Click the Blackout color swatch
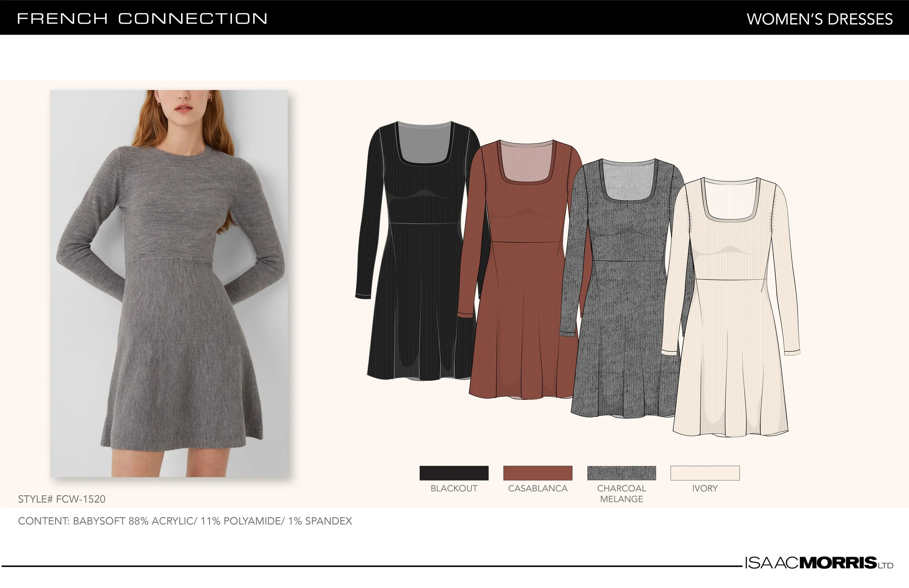Viewport: 909px width, 588px height. coord(454,473)
